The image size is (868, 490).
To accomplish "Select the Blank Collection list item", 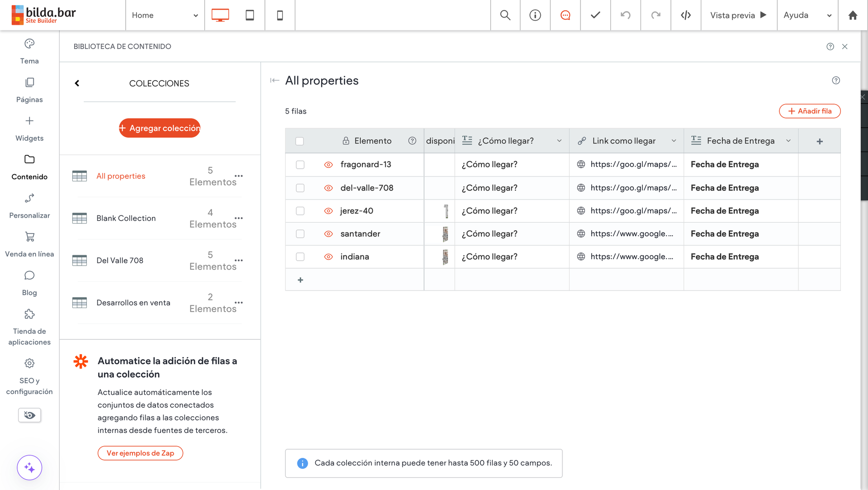I will pyautogui.click(x=160, y=218).
